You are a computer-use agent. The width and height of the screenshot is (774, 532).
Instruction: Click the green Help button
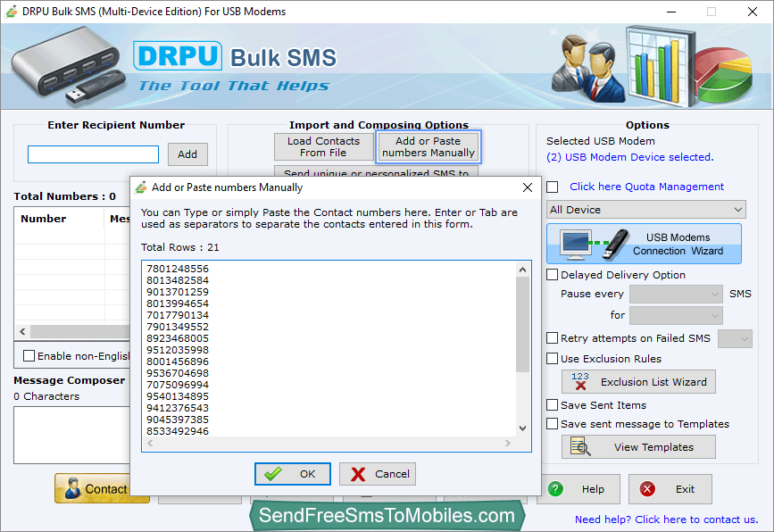pos(578,489)
